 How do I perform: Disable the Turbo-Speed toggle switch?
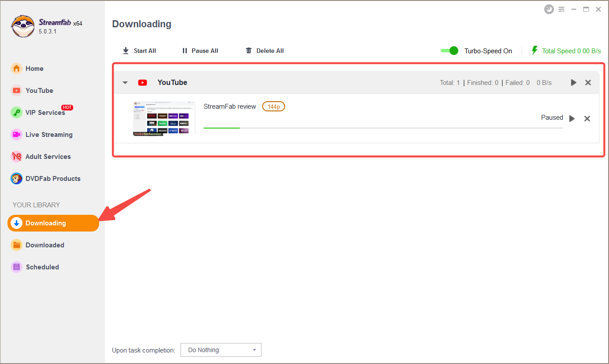[x=449, y=51]
